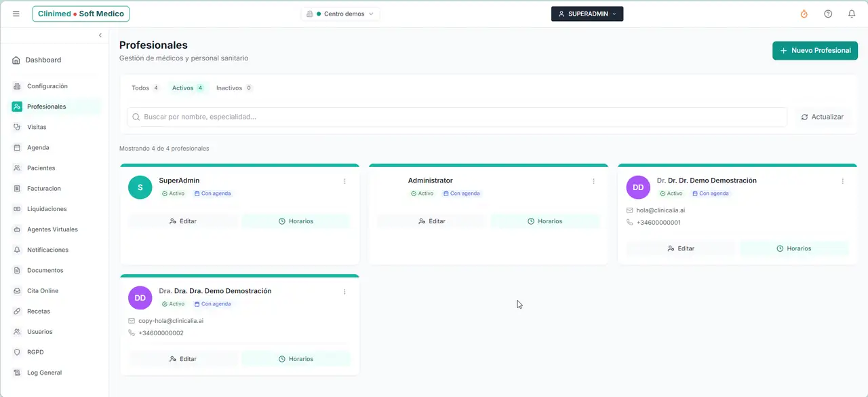Switch to the Inactivos tab
The height and width of the screenshot is (397, 868).
[x=234, y=88]
